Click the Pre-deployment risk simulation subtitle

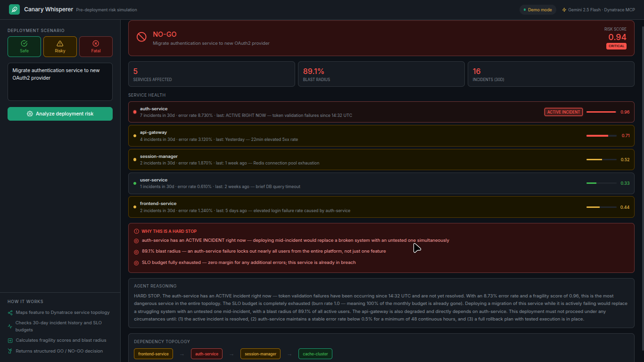[107, 10]
